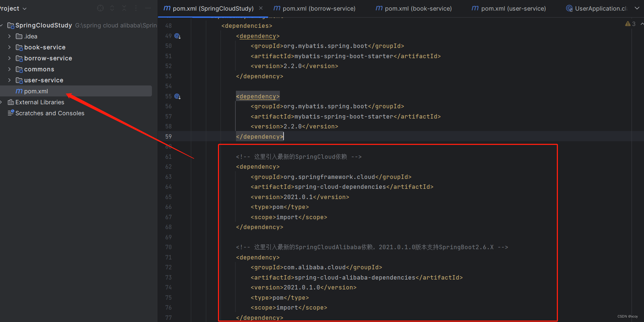Click spring-cloud-alibaba-dependencies artifactId text
This screenshot has width=644, height=322.
355,277
